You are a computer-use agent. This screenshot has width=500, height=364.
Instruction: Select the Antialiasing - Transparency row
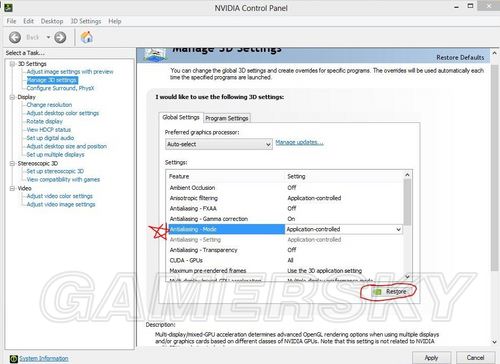tap(284, 250)
